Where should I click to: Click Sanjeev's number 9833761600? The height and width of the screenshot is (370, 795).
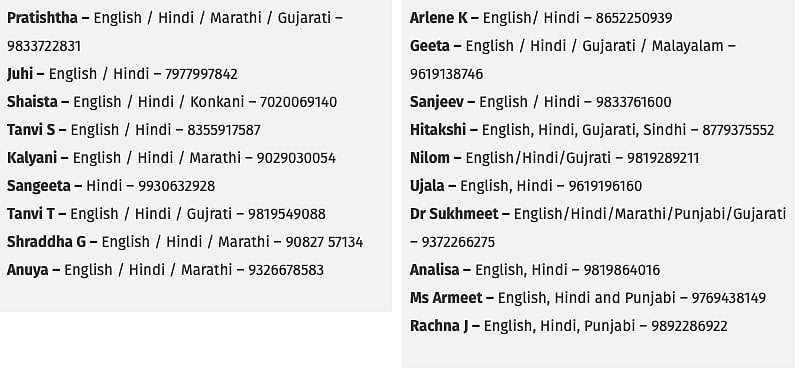tap(633, 102)
